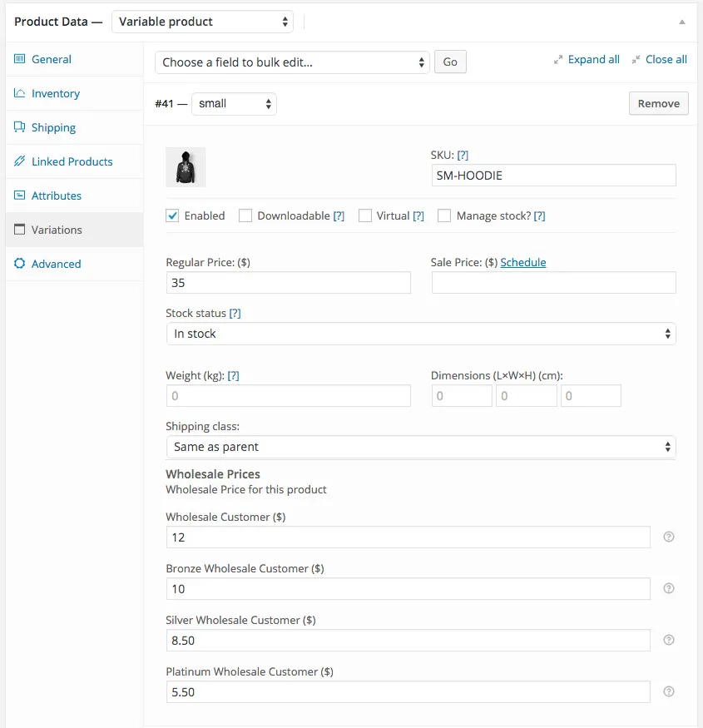
Task: Click the Attributes panel icon
Action: point(18,195)
